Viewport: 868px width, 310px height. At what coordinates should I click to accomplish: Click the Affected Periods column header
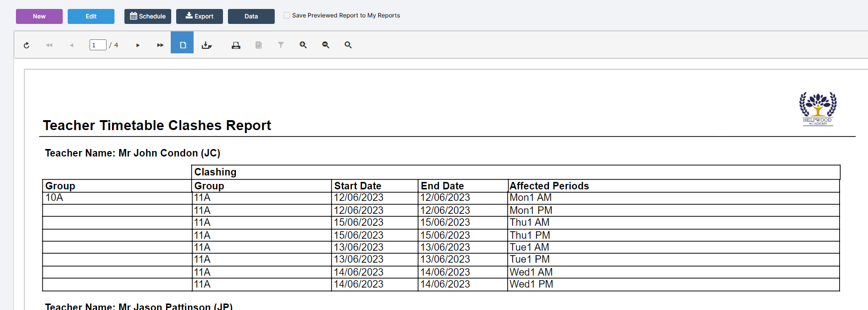coord(673,186)
